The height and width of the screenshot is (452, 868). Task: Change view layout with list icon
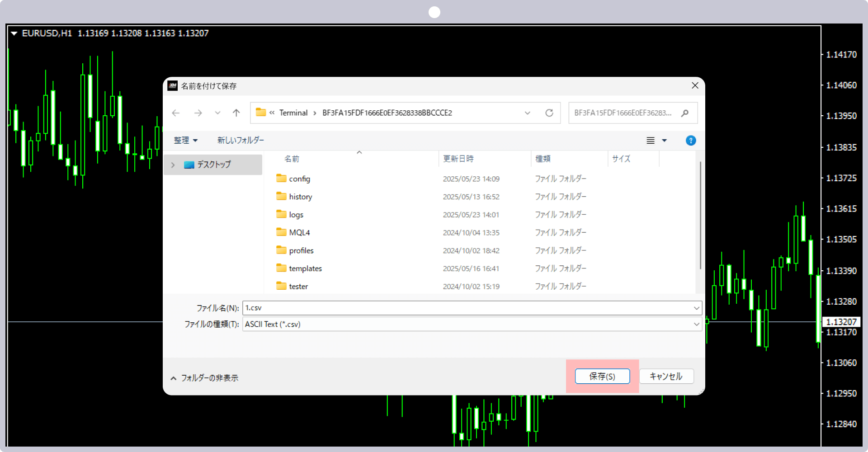(651, 141)
